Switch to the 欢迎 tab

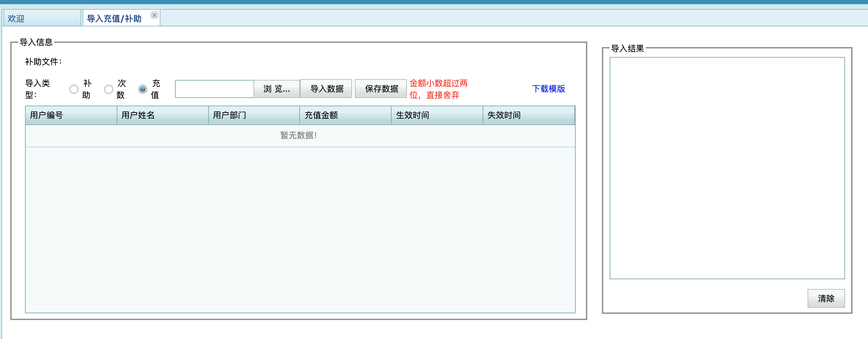(42, 18)
